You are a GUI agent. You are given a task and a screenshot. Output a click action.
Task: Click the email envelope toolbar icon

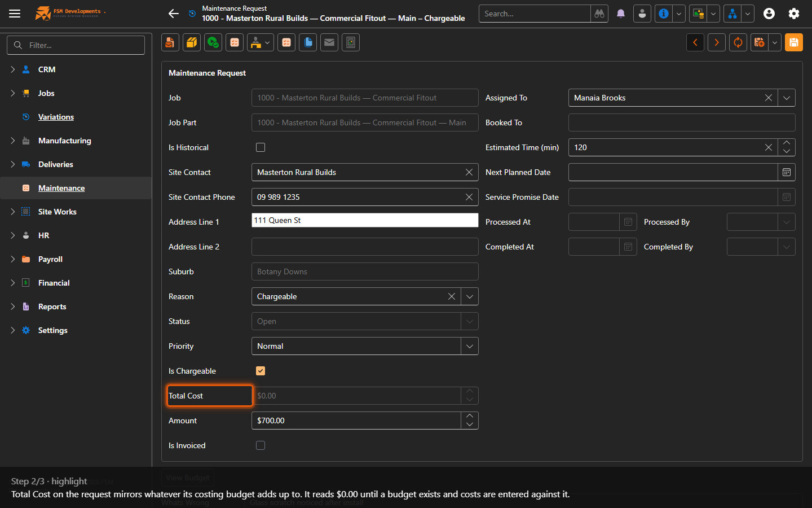[329, 42]
